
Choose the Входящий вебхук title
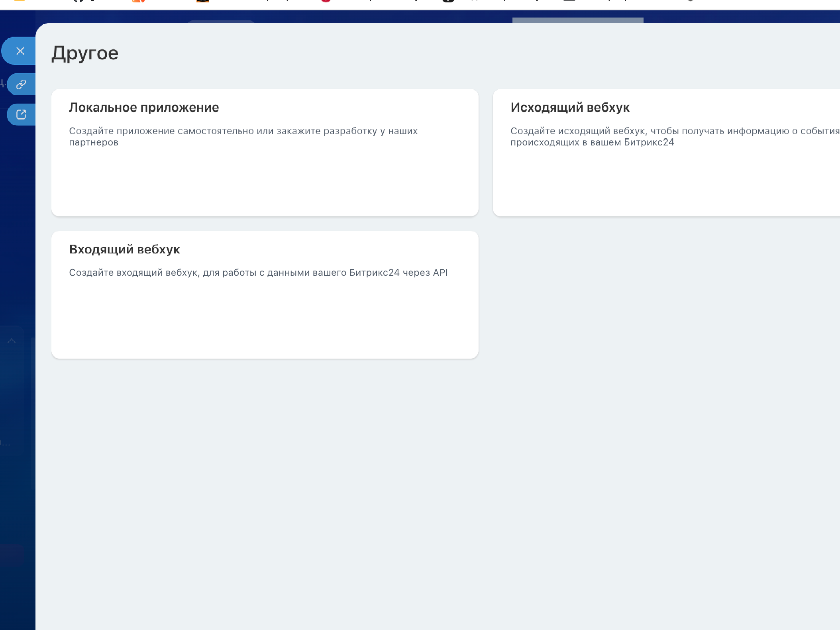click(x=124, y=249)
